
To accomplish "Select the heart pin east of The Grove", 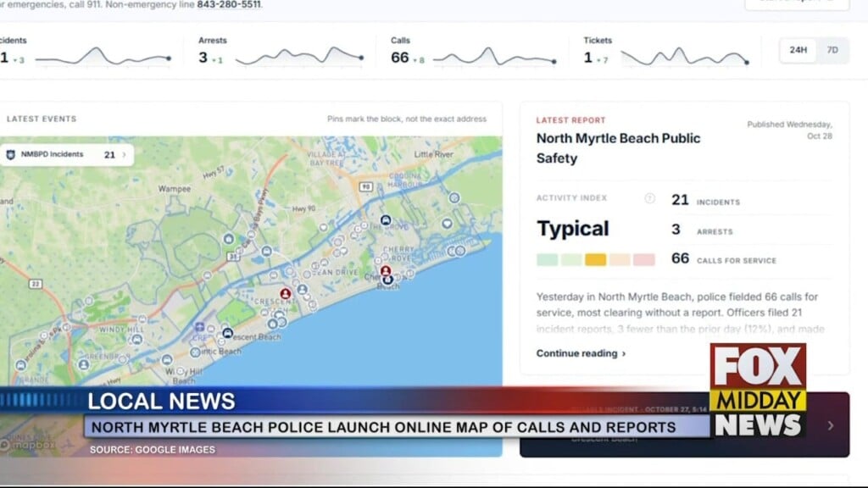I will (x=447, y=224).
